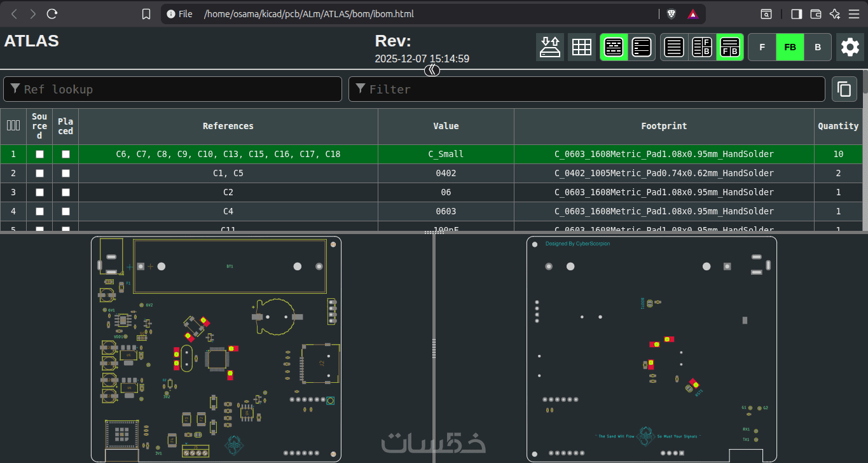
Task: Tick Sourced checkbox for C2 row
Action: [39, 192]
